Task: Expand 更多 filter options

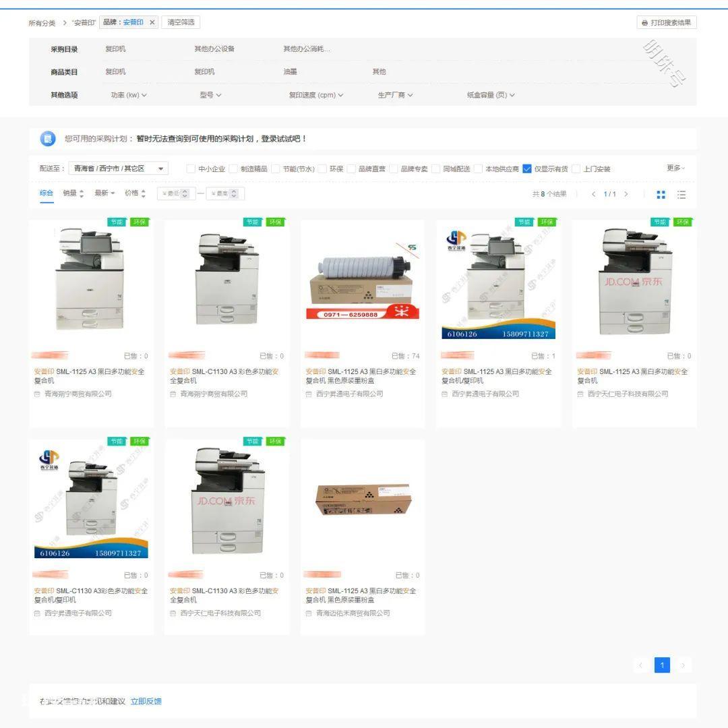Action: click(675, 168)
